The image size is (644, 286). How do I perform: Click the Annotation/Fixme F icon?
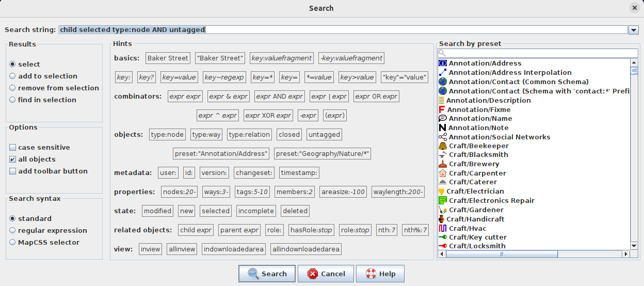click(x=442, y=109)
